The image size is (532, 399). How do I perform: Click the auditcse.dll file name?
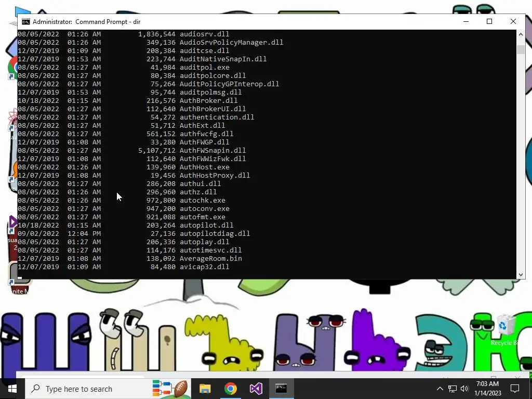[x=204, y=50]
